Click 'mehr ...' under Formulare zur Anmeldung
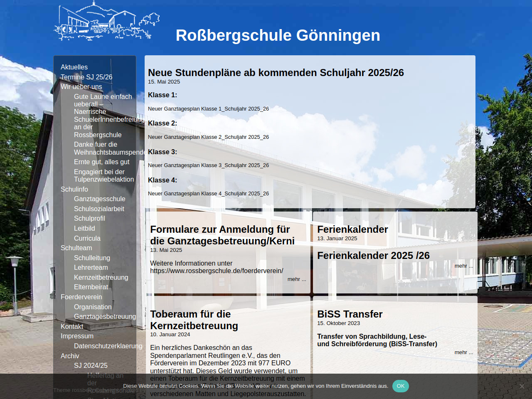532x399 pixels. tap(296, 279)
